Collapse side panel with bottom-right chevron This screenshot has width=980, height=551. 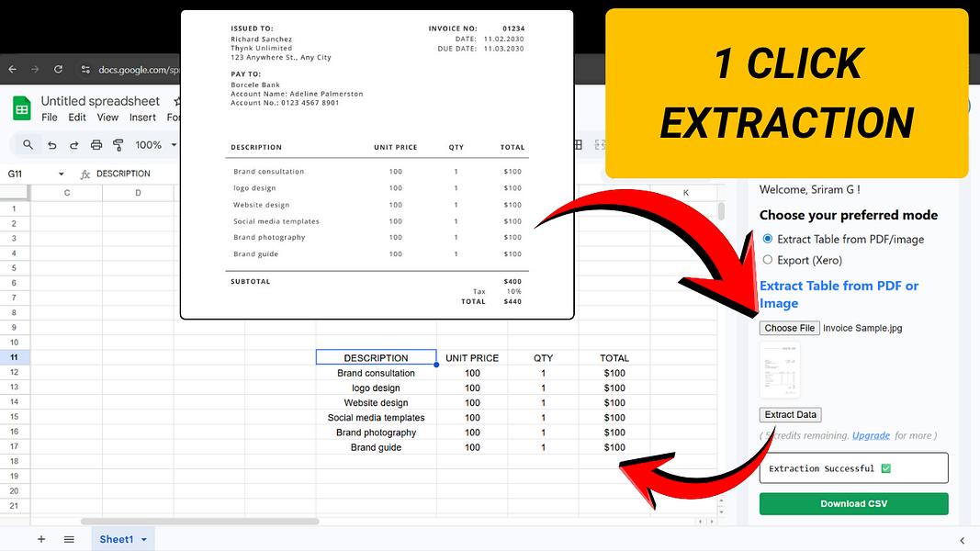pyautogui.click(x=962, y=540)
